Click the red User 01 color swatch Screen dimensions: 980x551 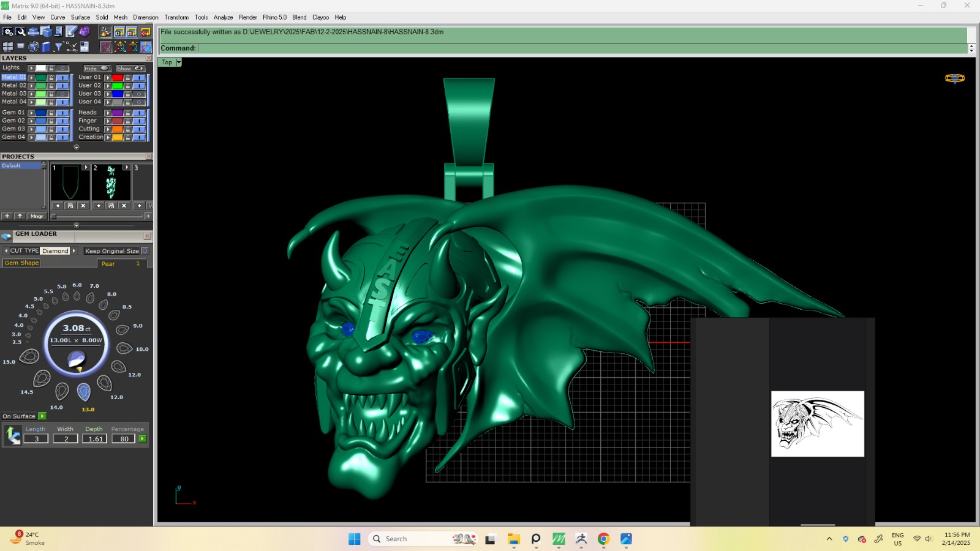coord(117,78)
